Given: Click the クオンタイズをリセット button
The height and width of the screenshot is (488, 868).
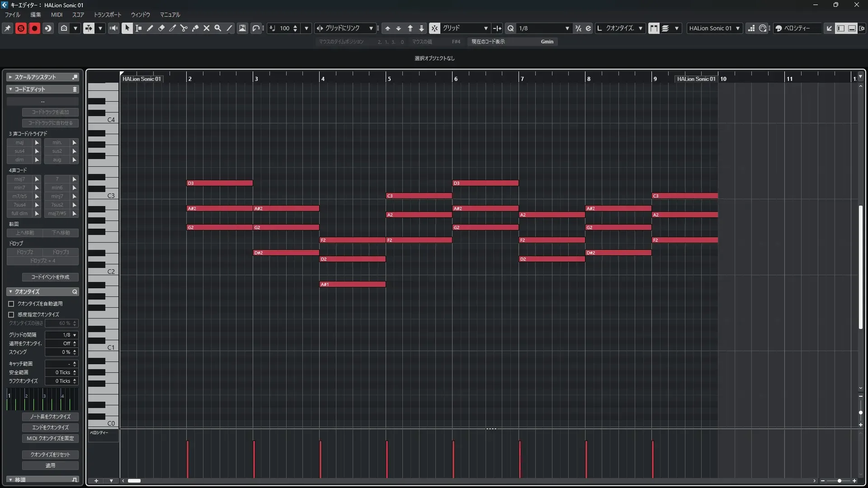Looking at the screenshot, I should pyautogui.click(x=50, y=455).
